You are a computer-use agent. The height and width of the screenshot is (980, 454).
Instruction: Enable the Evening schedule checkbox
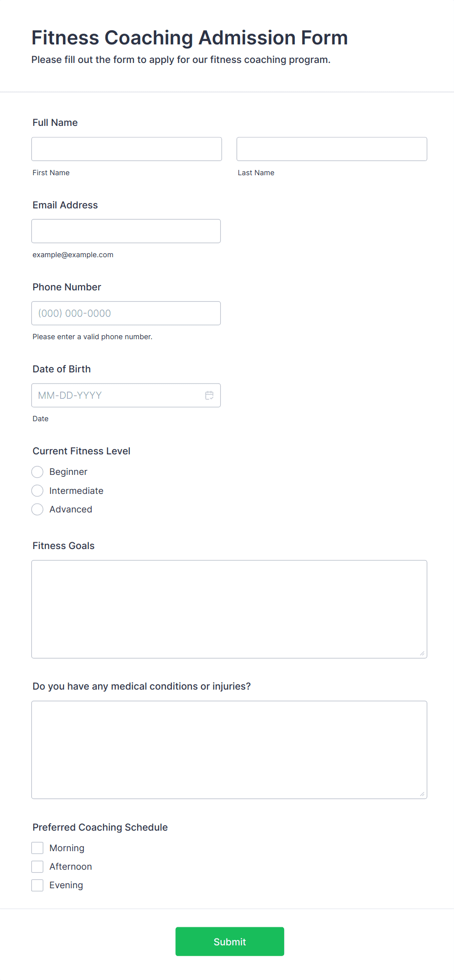pyautogui.click(x=38, y=885)
